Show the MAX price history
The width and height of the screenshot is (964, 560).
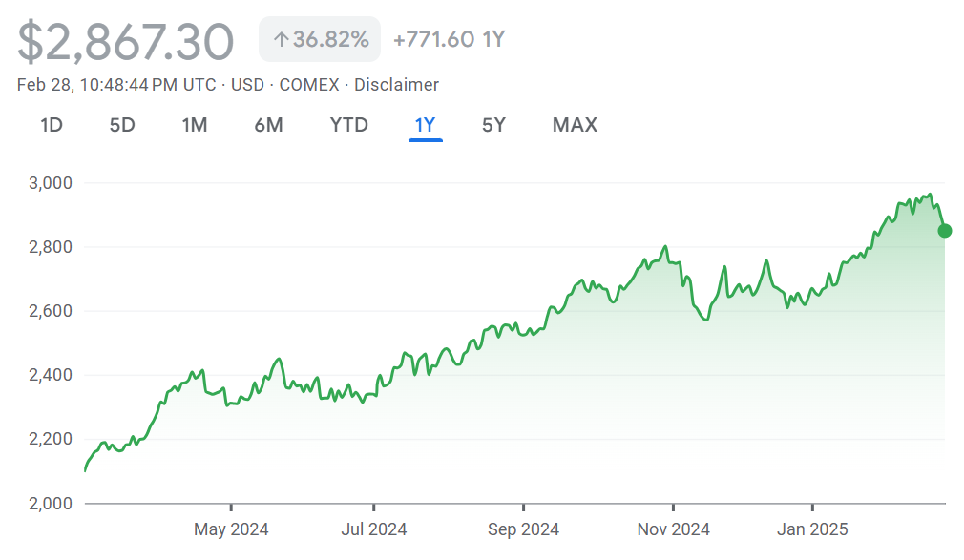[x=575, y=125]
